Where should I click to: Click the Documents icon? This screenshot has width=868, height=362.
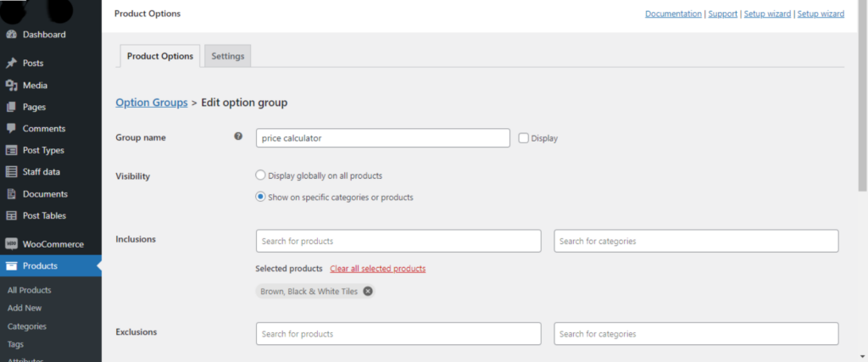click(11, 194)
